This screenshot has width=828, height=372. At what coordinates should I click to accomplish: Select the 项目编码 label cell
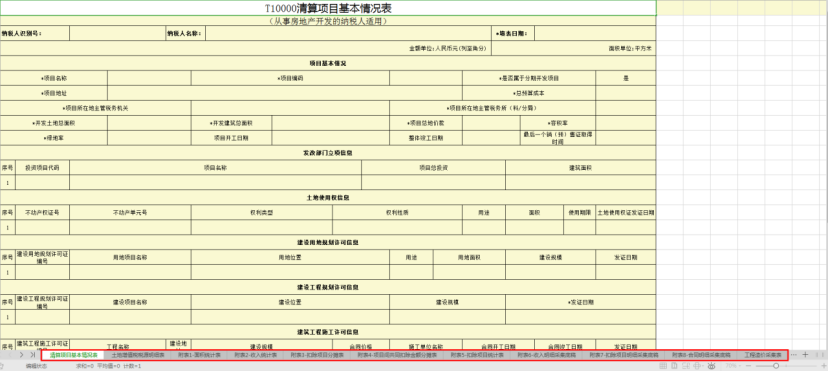click(290, 78)
